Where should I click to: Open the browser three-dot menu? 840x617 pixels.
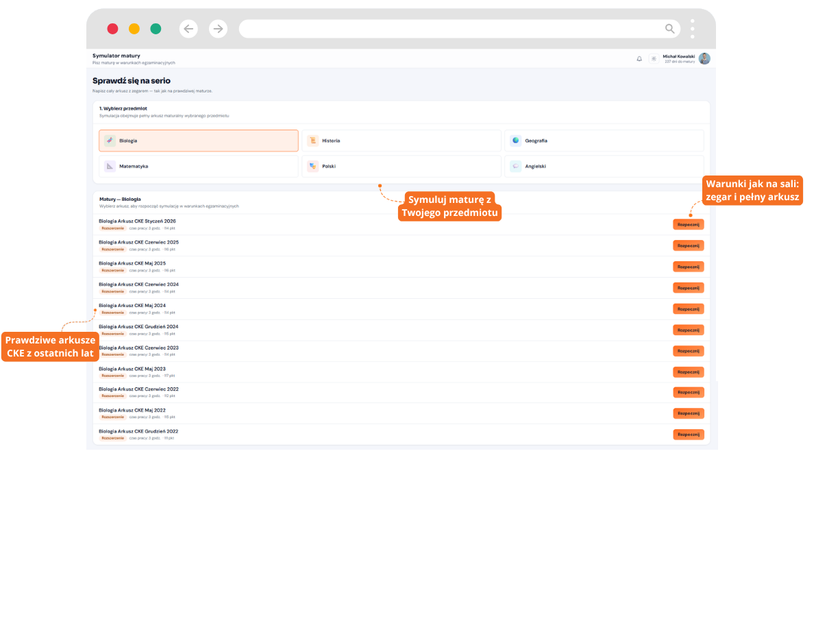coord(693,29)
